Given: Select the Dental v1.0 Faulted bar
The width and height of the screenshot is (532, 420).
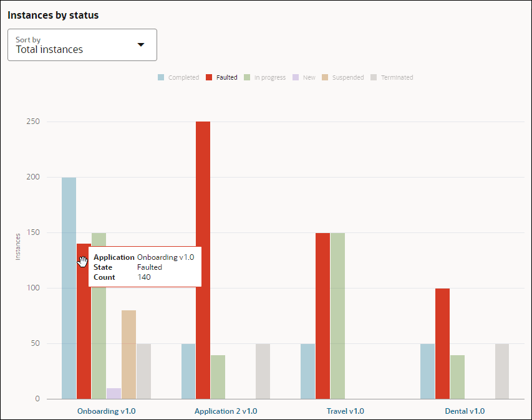Looking at the screenshot, I should 442,343.
